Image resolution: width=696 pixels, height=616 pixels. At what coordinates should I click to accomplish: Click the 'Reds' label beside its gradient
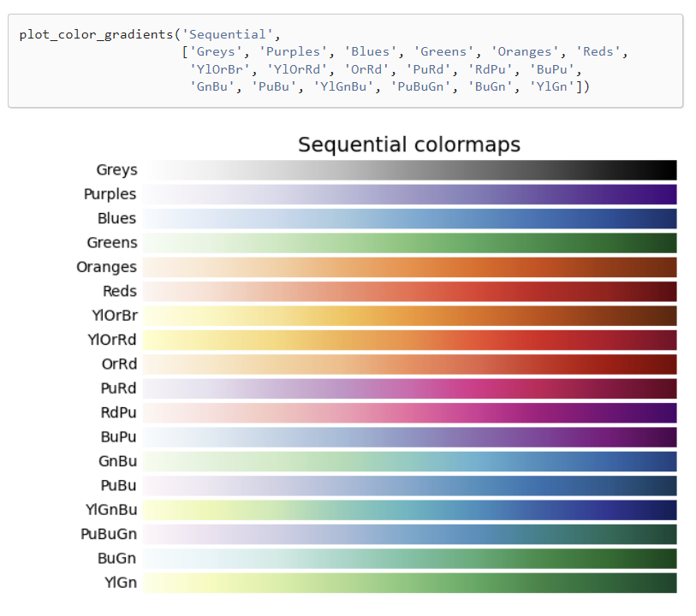pyautogui.click(x=120, y=292)
